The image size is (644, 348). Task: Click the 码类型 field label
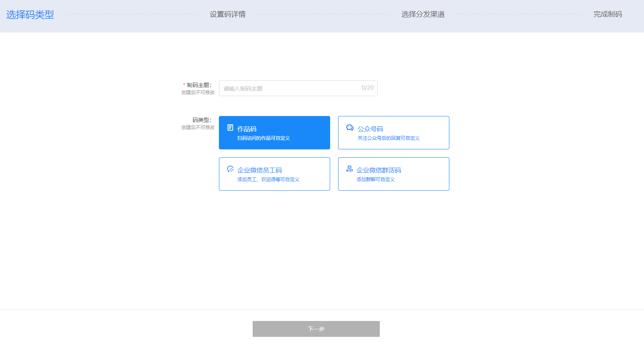point(202,120)
